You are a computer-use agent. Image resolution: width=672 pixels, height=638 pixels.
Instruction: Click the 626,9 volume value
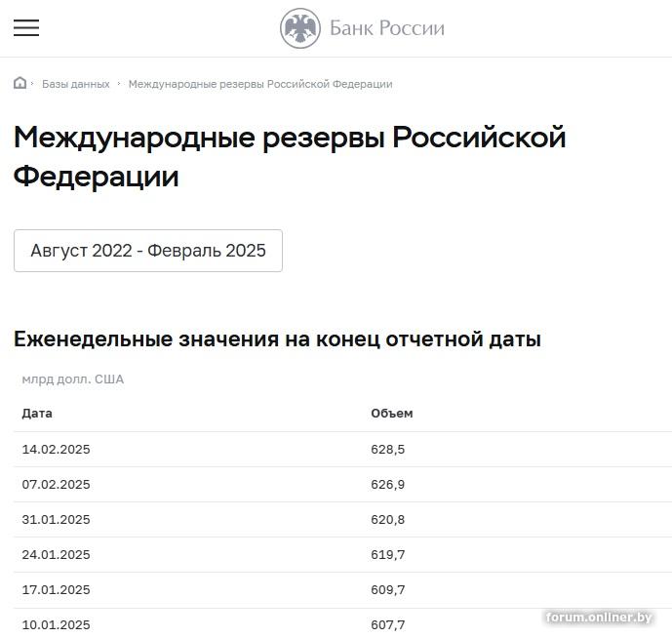387,485
